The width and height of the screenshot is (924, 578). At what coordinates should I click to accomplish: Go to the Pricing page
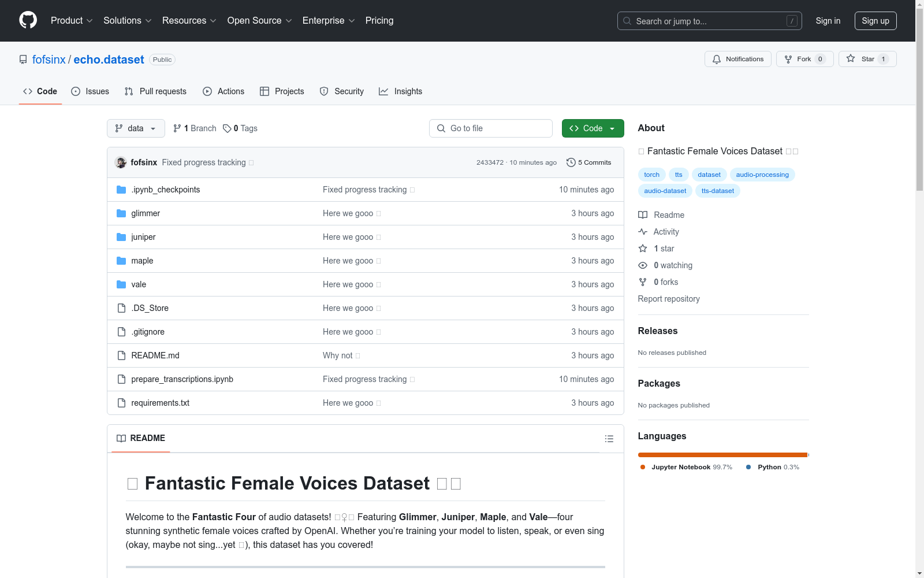click(x=379, y=21)
